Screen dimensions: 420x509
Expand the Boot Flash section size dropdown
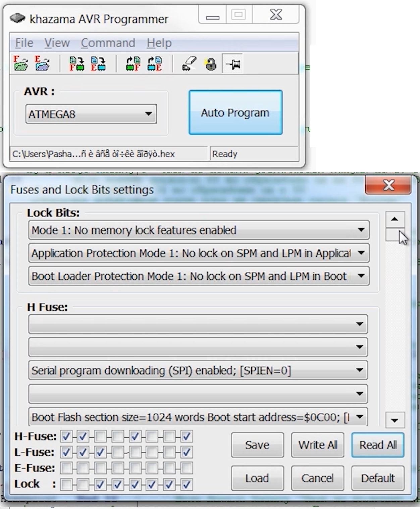pyautogui.click(x=198, y=417)
